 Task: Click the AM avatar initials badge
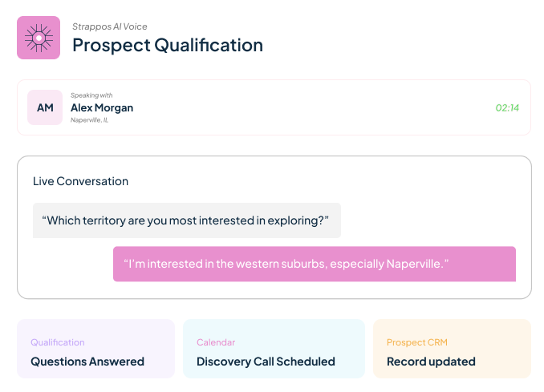(45, 107)
